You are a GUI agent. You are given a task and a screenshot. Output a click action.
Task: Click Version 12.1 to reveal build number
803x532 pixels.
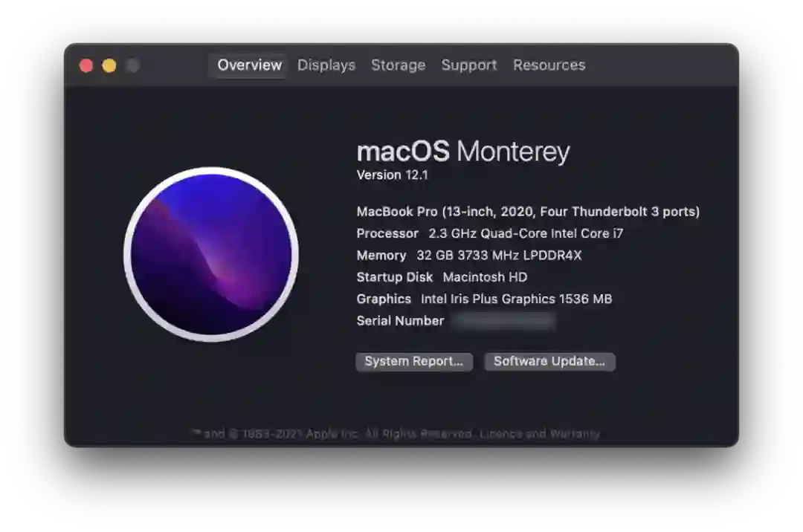[x=393, y=175]
